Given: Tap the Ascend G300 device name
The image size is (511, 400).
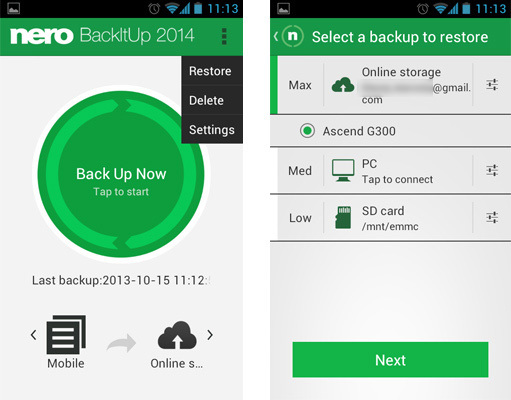Looking at the screenshot, I should tap(359, 131).
